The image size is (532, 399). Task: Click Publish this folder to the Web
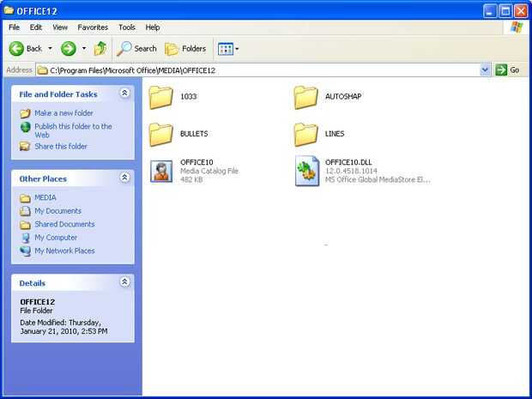click(73, 130)
